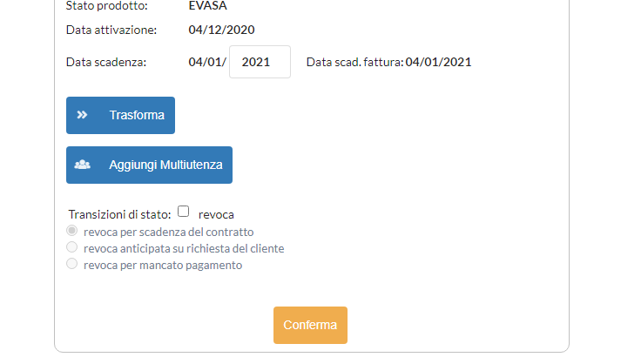The height and width of the screenshot is (364, 621).
Task: Select radio for revoca per mancato pagamento
Action: pos(72,265)
